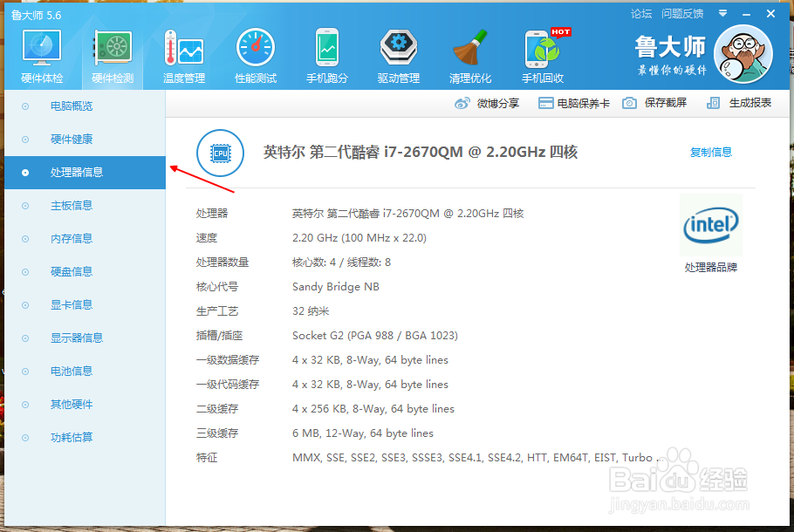Click 一级代码缓存 label

point(228,385)
